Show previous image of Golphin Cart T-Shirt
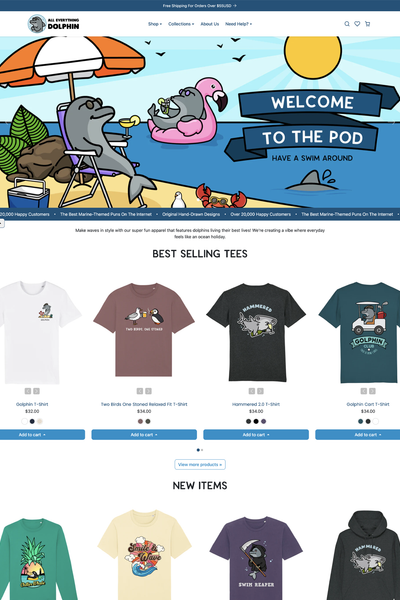The image size is (400, 600). click(x=364, y=391)
